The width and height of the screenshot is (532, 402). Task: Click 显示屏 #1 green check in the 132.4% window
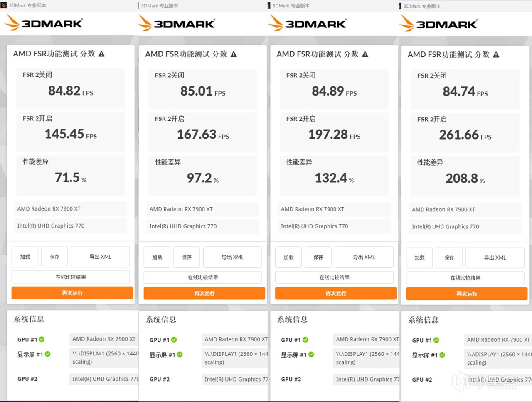311,355
